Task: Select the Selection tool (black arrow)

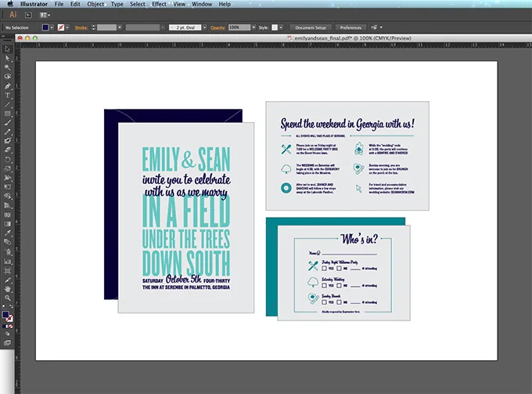Action: pos(8,49)
